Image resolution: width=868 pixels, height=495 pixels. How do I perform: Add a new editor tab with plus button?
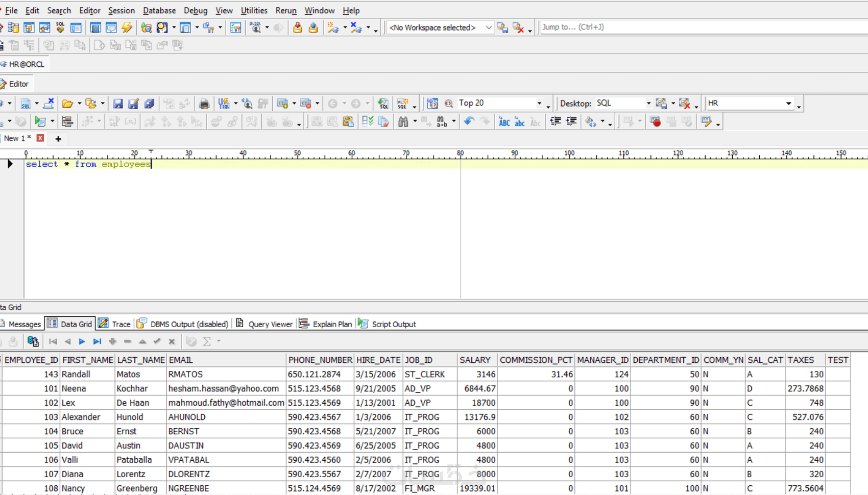click(58, 139)
